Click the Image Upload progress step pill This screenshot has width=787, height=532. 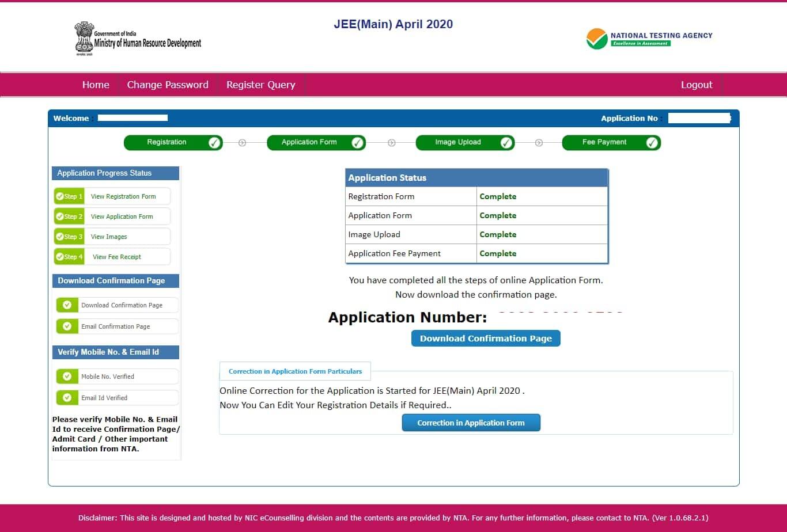pyautogui.click(x=465, y=143)
